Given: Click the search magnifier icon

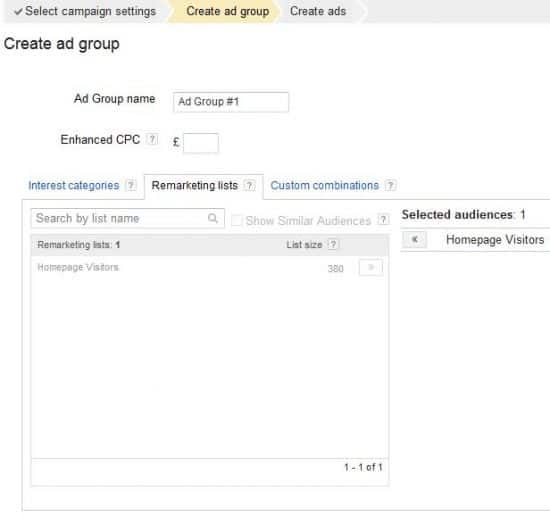Looking at the screenshot, I should click(213, 218).
